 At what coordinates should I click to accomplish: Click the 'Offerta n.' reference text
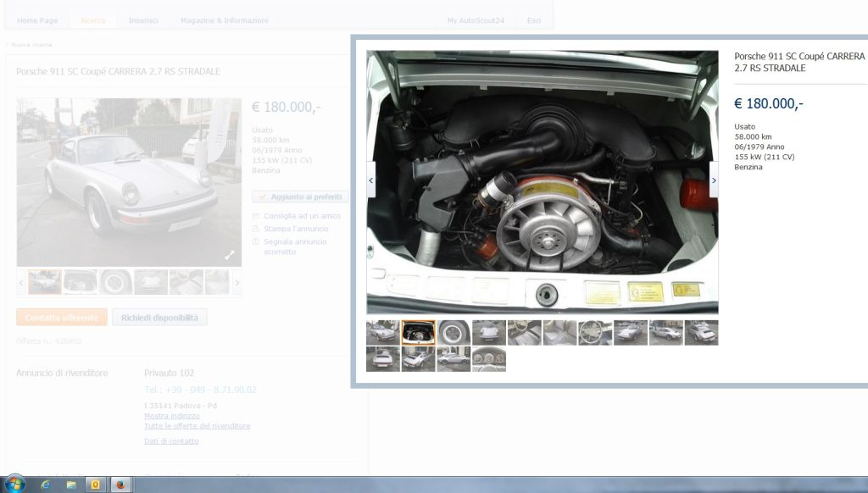click(48, 341)
